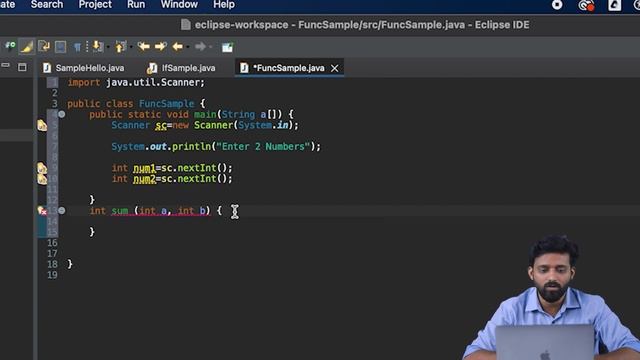Viewport: 640px width, 360px height.
Task: Click the underlined variable 'sc' declaration
Action: (161, 125)
